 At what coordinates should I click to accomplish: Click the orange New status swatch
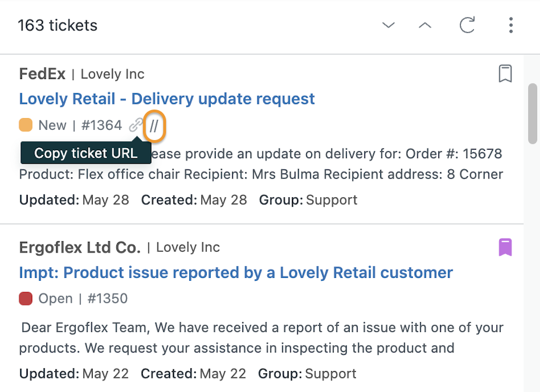coord(26,125)
